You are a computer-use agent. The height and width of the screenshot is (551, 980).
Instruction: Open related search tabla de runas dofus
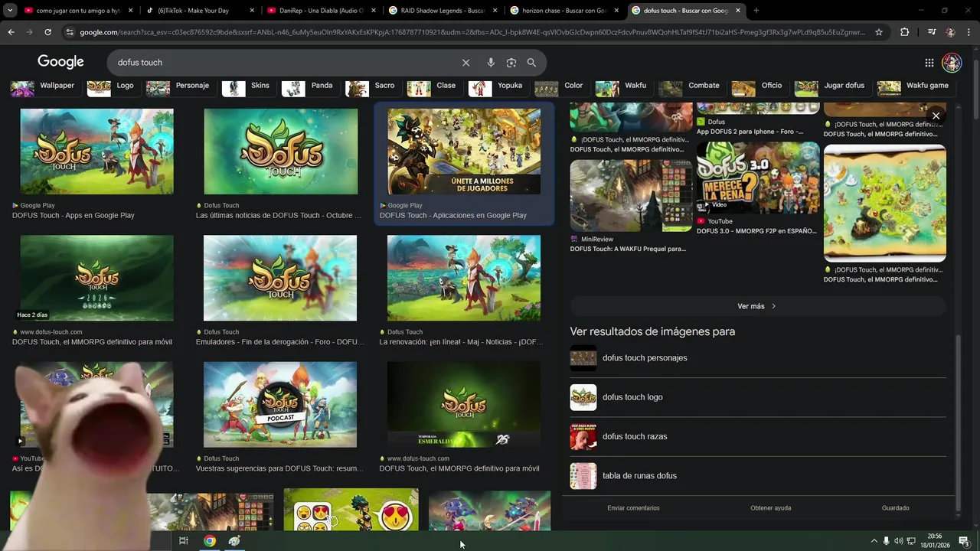pos(758,475)
